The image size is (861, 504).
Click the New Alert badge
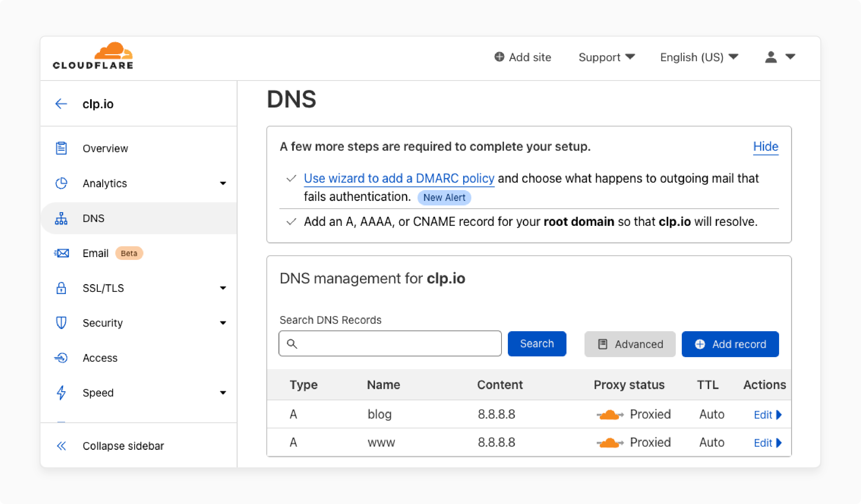[x=444, y=197]
